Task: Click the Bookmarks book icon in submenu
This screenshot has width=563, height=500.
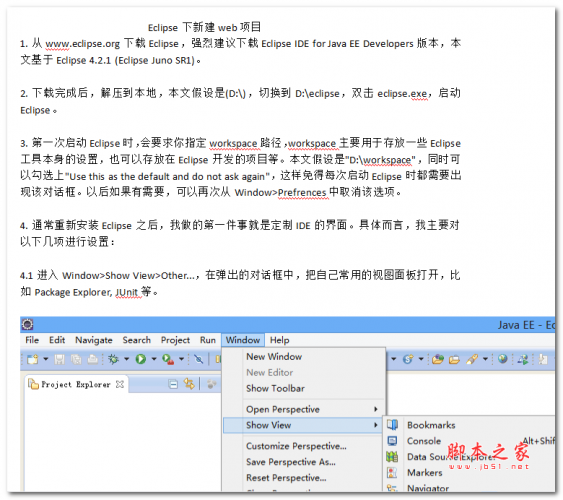Action: coord(392,425)
